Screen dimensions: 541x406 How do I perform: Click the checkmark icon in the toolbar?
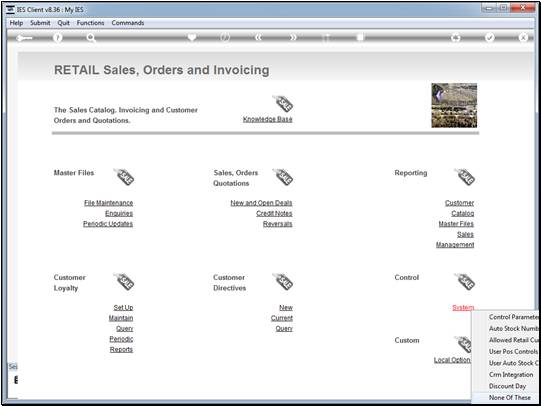489,37
